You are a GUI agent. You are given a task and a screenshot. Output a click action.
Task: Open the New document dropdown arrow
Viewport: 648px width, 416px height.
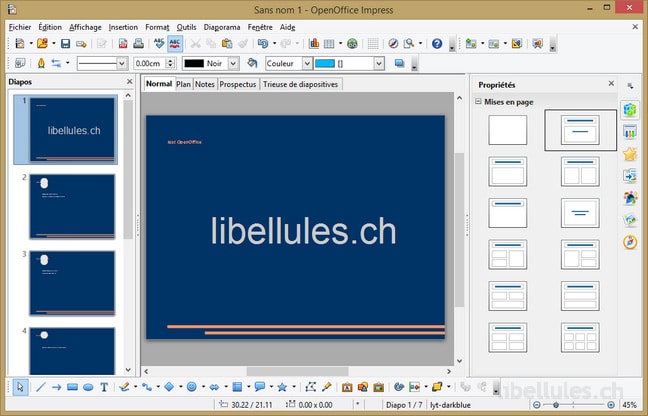[x=31, y=43]
